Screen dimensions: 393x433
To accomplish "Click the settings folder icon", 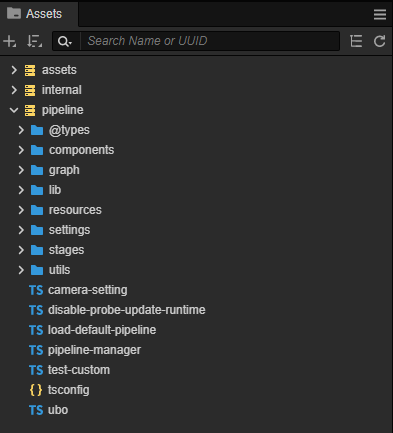I will point(37,230).
